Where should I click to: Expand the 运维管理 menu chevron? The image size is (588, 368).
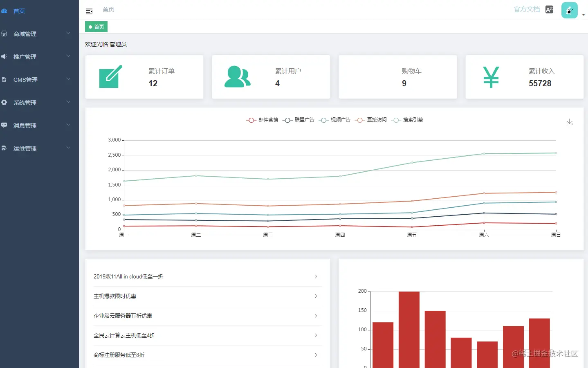(x=68, y=148)
